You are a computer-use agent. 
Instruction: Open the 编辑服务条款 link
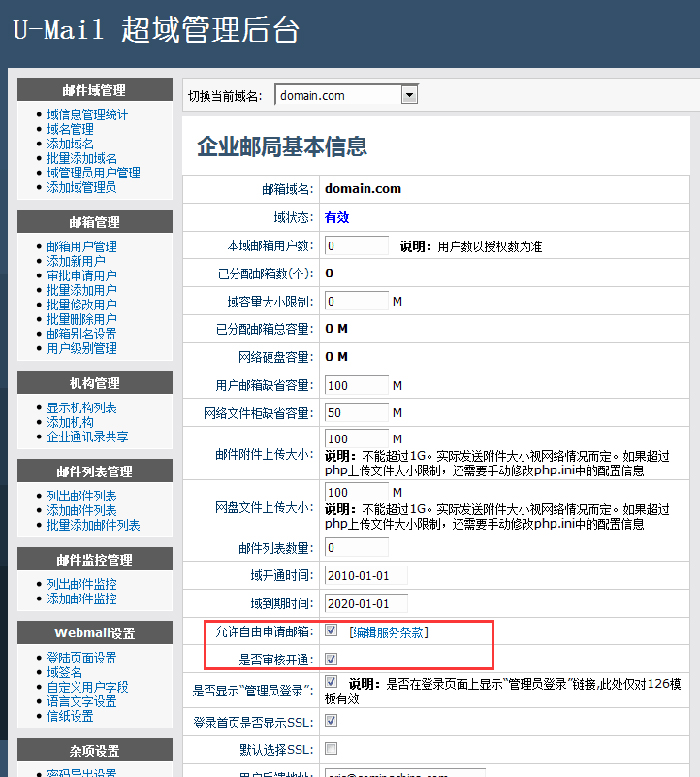389,632
